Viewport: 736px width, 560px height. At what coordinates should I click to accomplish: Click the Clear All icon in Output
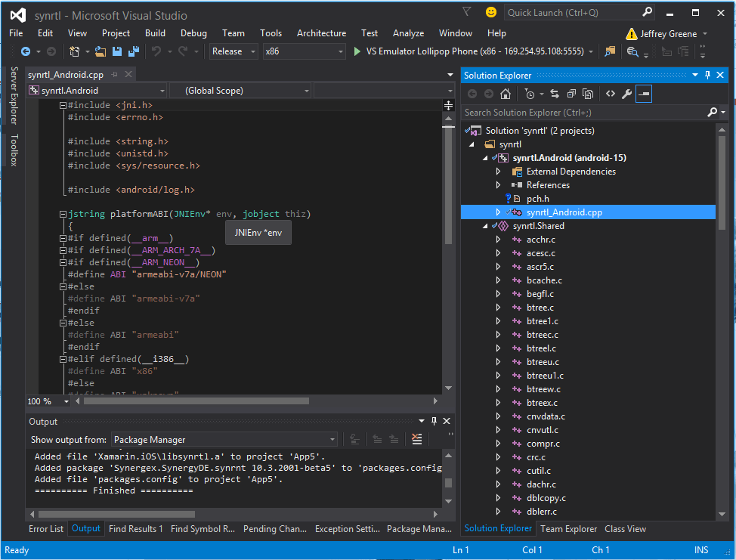click(x=416, y=439)
